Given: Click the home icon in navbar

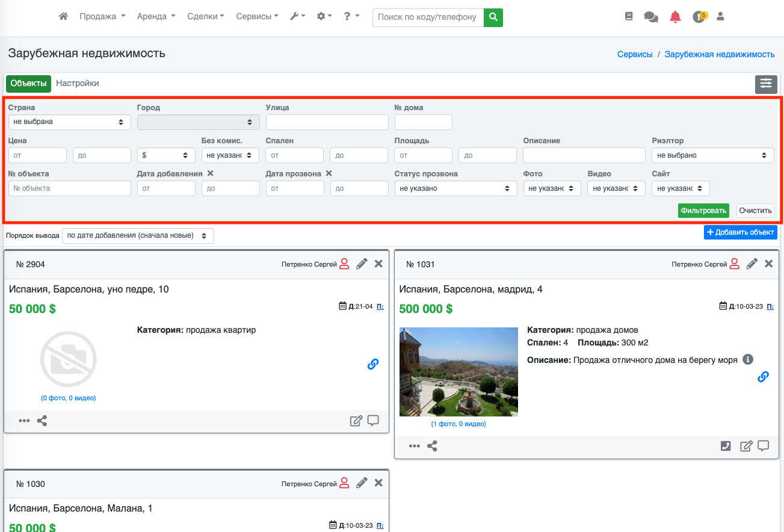Looking at the screenshot, I should [63, 17].
